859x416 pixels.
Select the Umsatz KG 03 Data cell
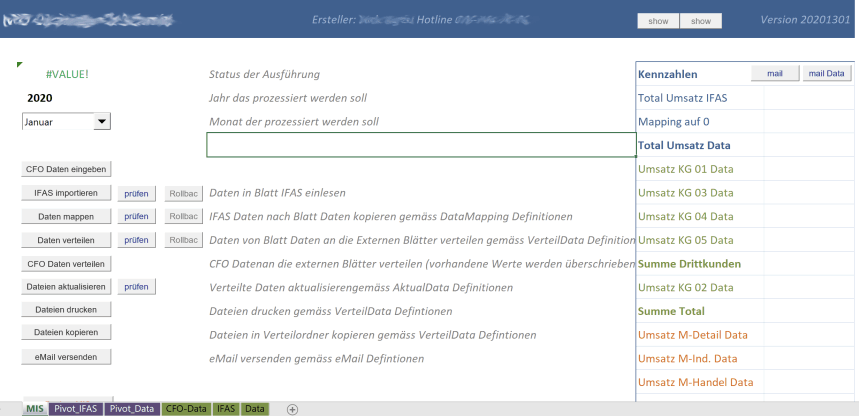(700, 193)
